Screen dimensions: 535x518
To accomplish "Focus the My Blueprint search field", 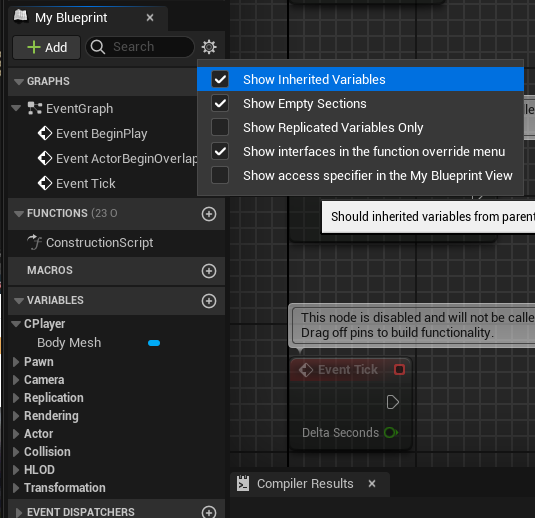I will click(140, 47).
